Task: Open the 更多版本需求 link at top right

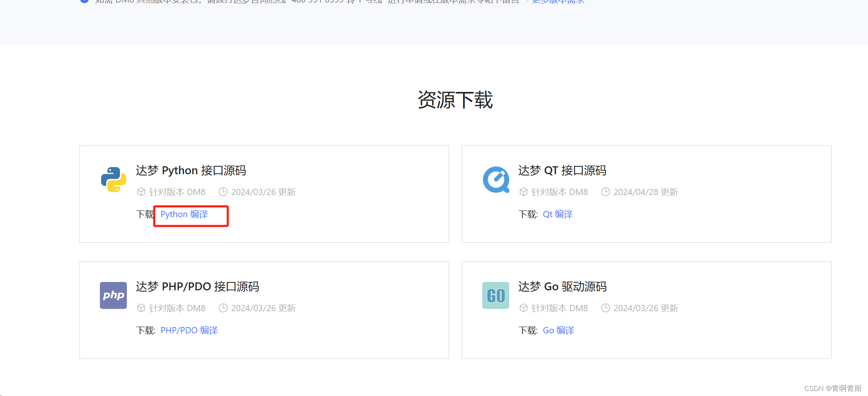Action: pos(557,2)
